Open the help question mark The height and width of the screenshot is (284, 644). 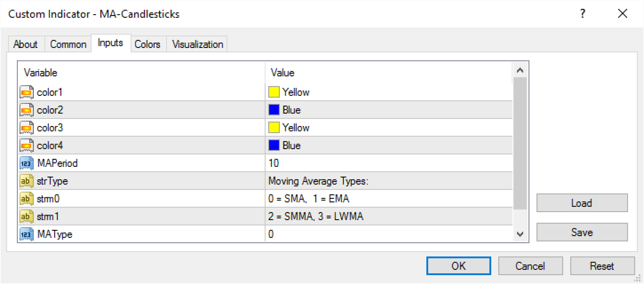(x=582, y=14)
